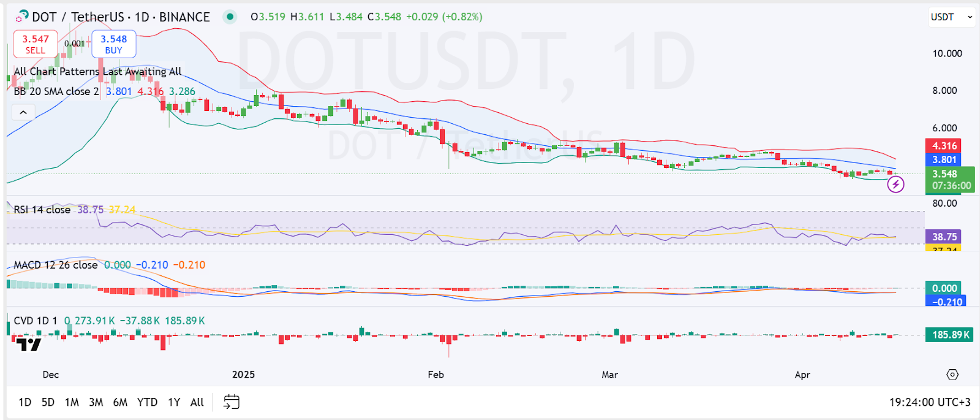Select the 5D time range
980x420 pixels.
(48, 402)
